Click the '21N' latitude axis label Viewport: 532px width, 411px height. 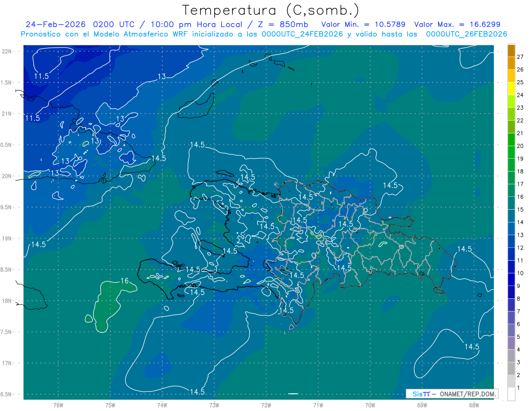pyautogui.click(x=7, y=114)
